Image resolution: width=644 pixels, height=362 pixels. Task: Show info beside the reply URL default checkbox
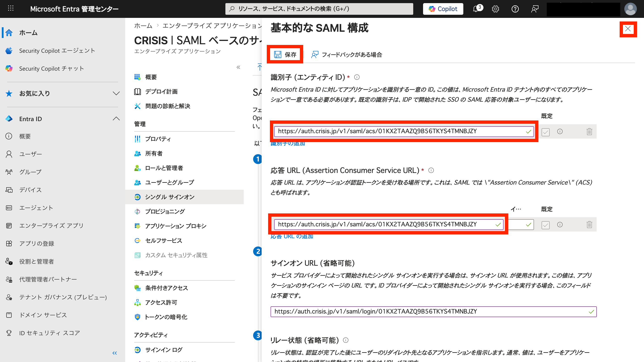[560, 225]
